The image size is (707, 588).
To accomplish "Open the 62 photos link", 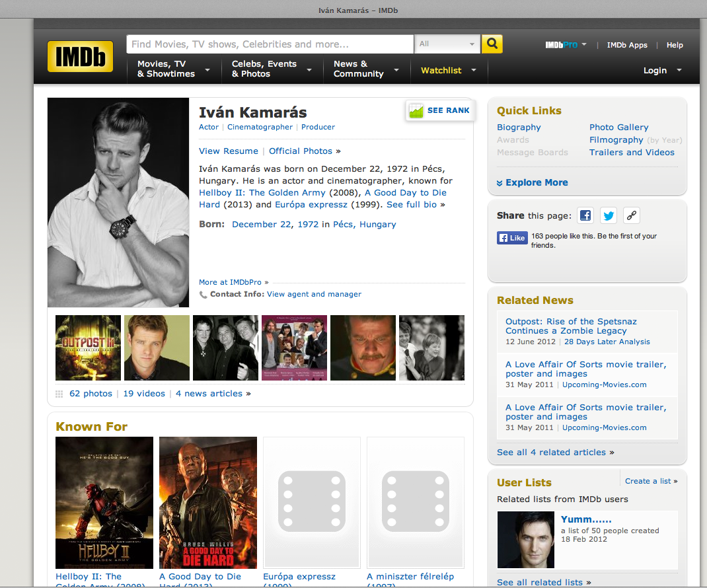I will [x=91, y=394].
